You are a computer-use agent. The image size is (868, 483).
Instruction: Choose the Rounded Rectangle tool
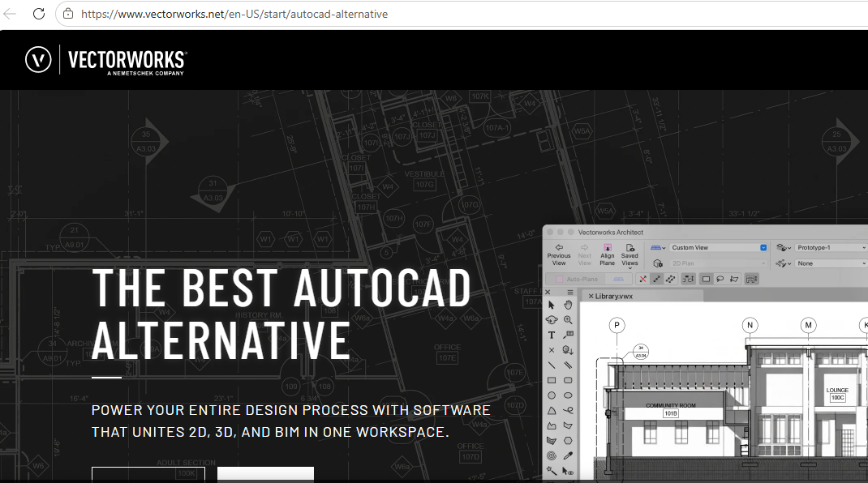click(x=568, y=381)
